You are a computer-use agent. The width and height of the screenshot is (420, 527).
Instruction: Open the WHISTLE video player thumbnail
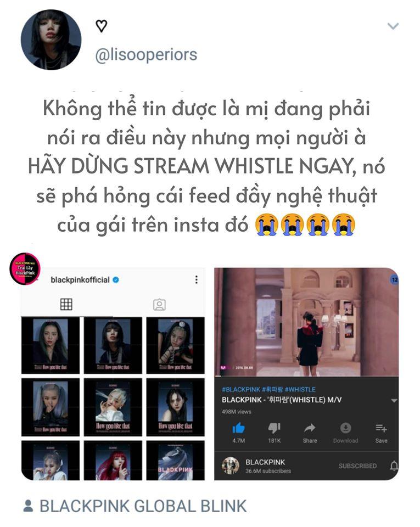pyautogui.click(x=306, y=322)
